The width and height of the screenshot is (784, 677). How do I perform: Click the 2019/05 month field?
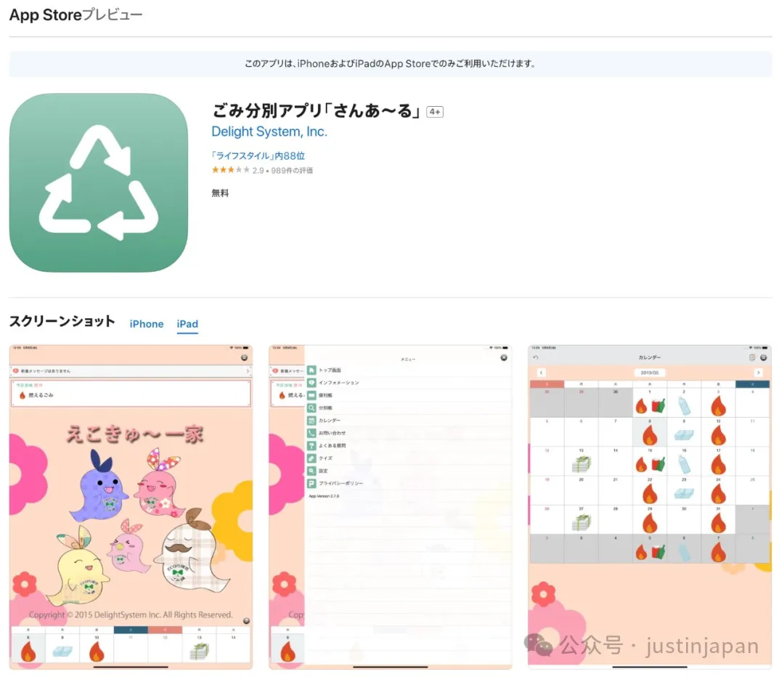(x=650, y=373)
